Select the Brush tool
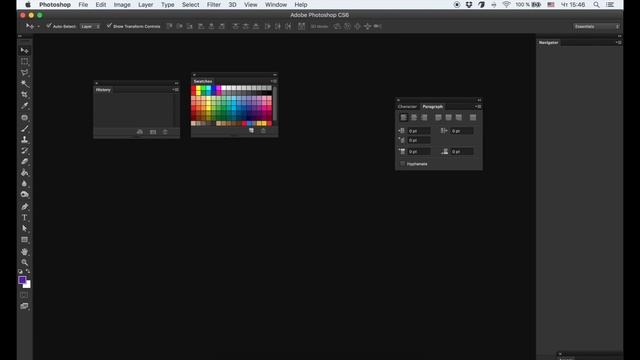The width and height of the screenshot is (640, 360). coord(24,129)
